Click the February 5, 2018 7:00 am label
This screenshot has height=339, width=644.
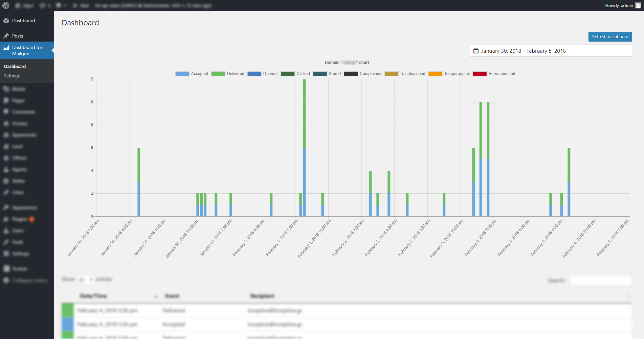[x=613, y=238]
